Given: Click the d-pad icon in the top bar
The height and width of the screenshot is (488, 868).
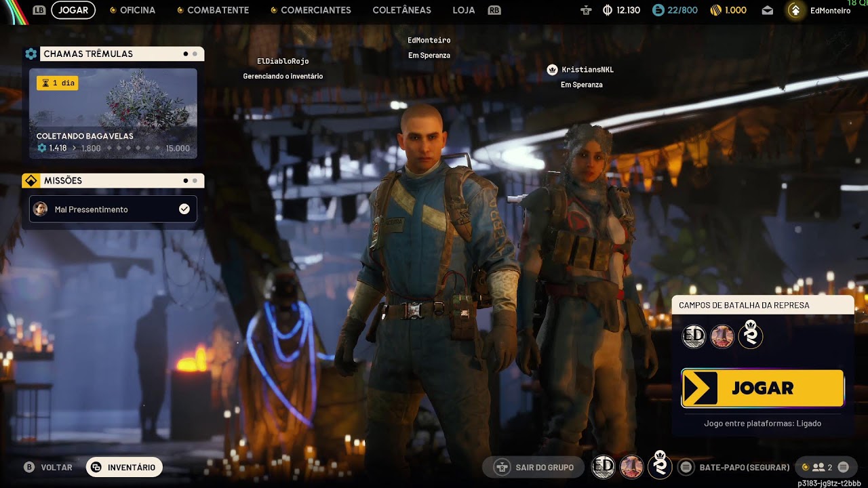Looking at the screenshot, I should (587, 10).
